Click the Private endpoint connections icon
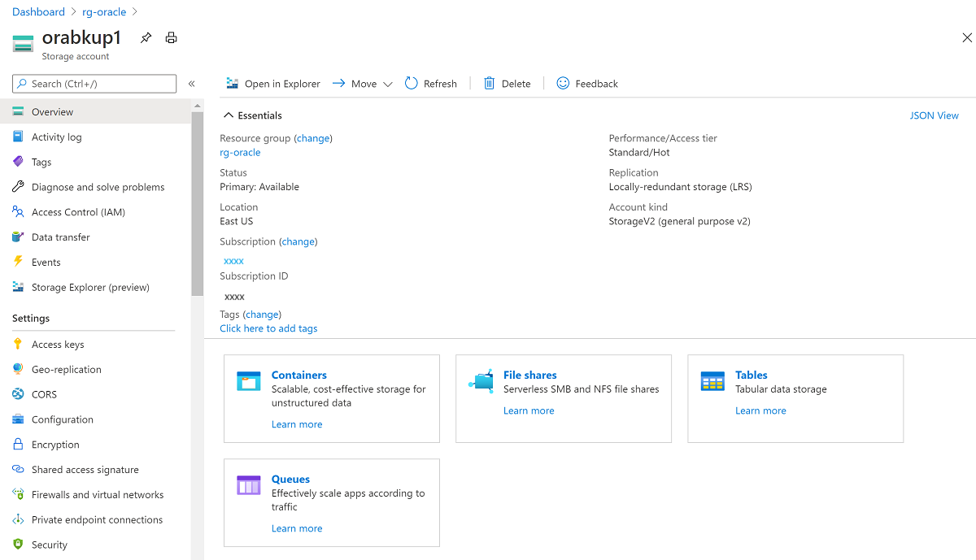 (x=18, y=520)
